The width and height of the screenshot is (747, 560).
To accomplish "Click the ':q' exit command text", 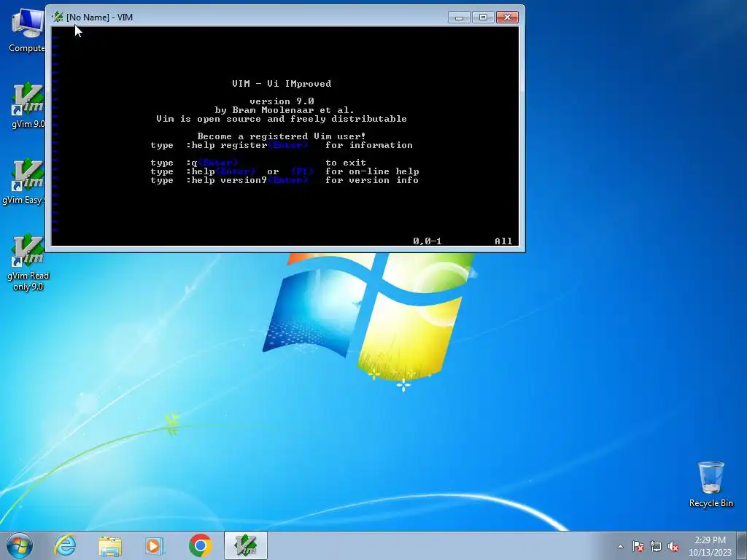I will [192, 163].
